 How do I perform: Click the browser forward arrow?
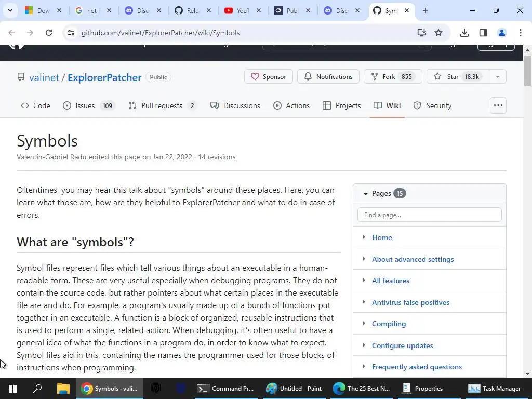(x=30, y=33)
